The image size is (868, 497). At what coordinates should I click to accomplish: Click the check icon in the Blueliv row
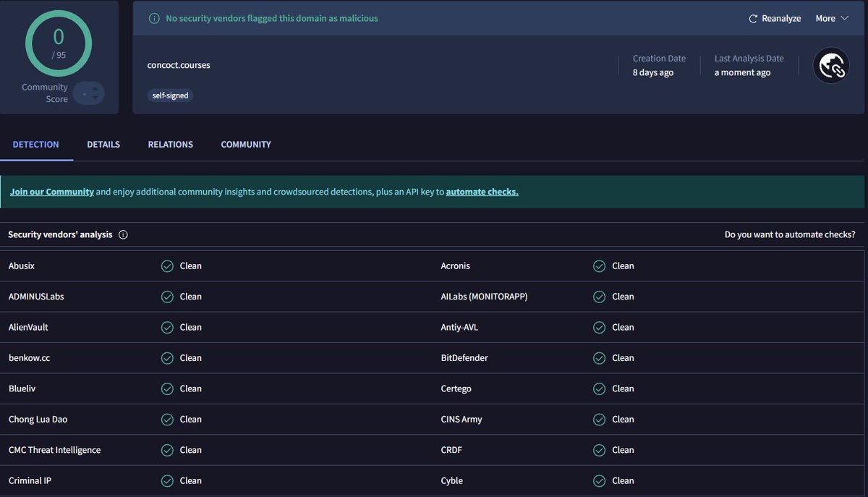coord(167,389)
